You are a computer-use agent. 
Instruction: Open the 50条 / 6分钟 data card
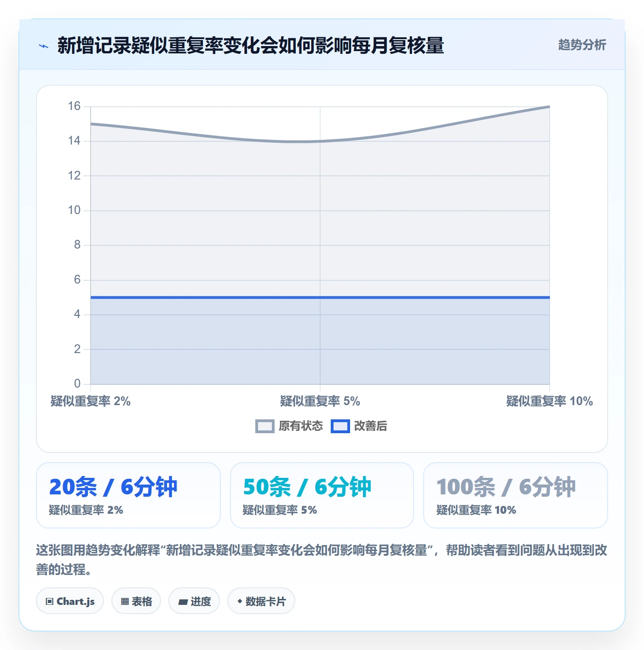point(322,495)
